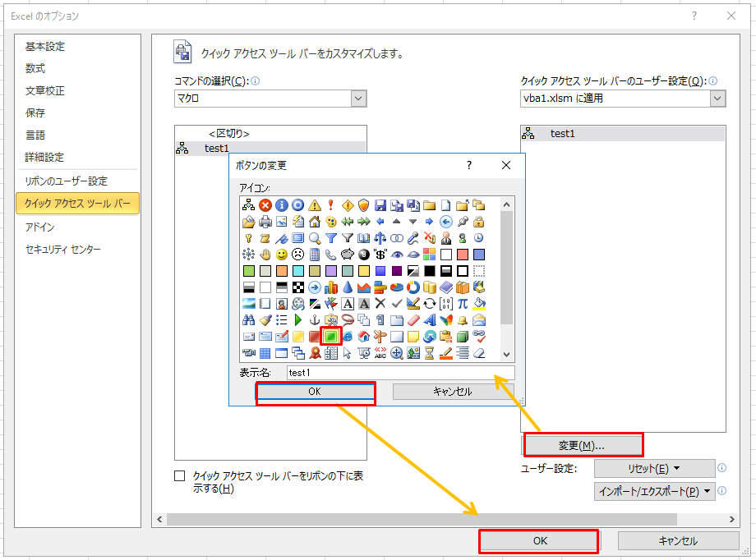The width and height of the screenshot is (756, 560).
Task: Select the light green square swatch icon
Action: click(249, 271)
